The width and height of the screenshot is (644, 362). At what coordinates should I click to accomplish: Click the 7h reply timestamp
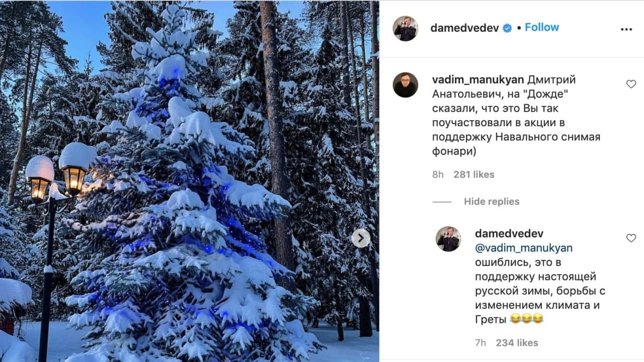480,343
